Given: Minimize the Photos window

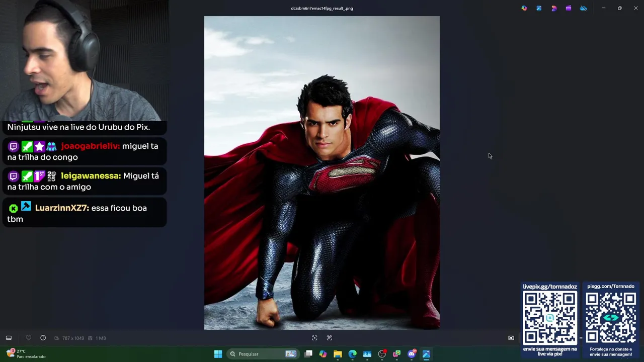Looking at the screenshot, I should click(604, 8).
